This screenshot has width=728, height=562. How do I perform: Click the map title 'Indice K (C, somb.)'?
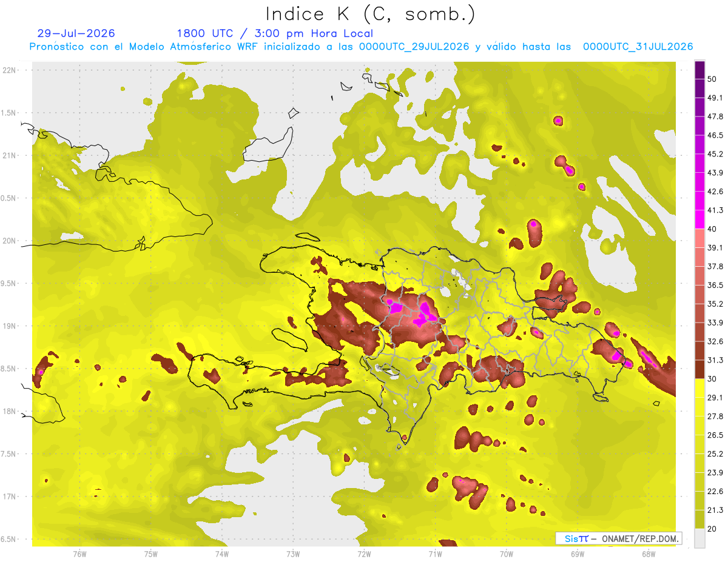[371, 14]
